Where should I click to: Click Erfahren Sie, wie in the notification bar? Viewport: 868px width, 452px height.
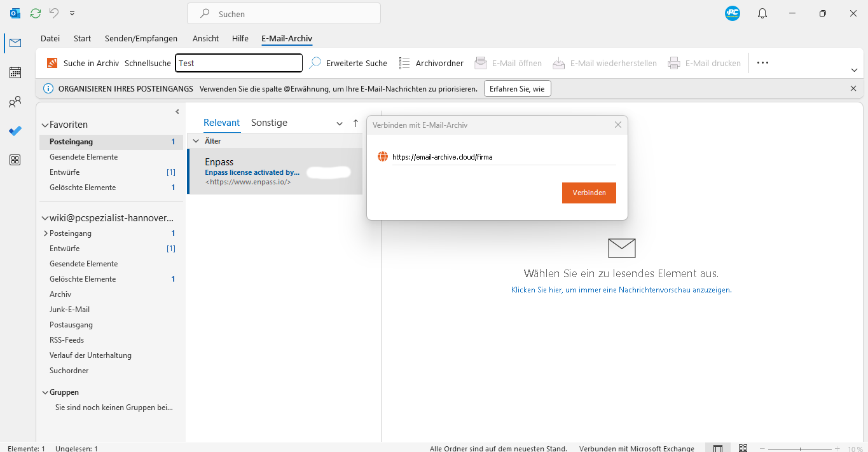click(517, 88)
